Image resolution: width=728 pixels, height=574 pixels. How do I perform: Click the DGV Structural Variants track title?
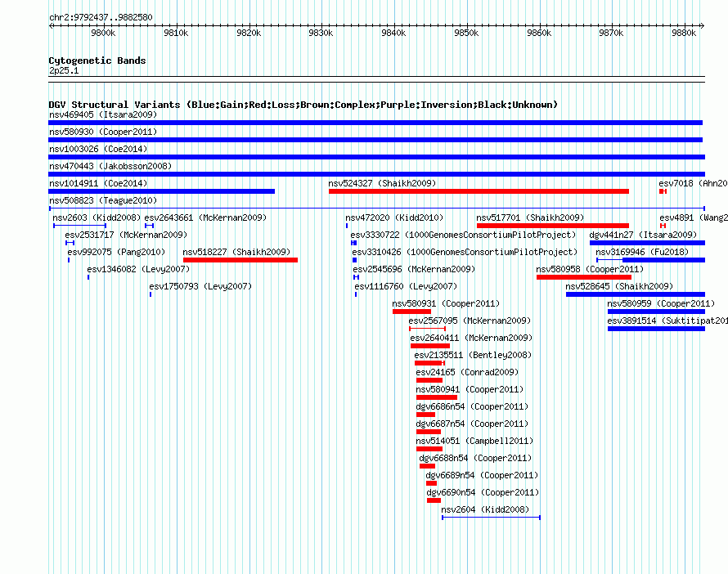[x=303, y=105]
